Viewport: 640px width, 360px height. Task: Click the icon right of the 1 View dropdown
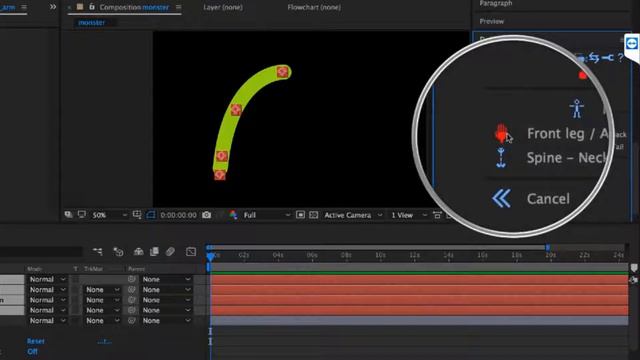(437, 215)
